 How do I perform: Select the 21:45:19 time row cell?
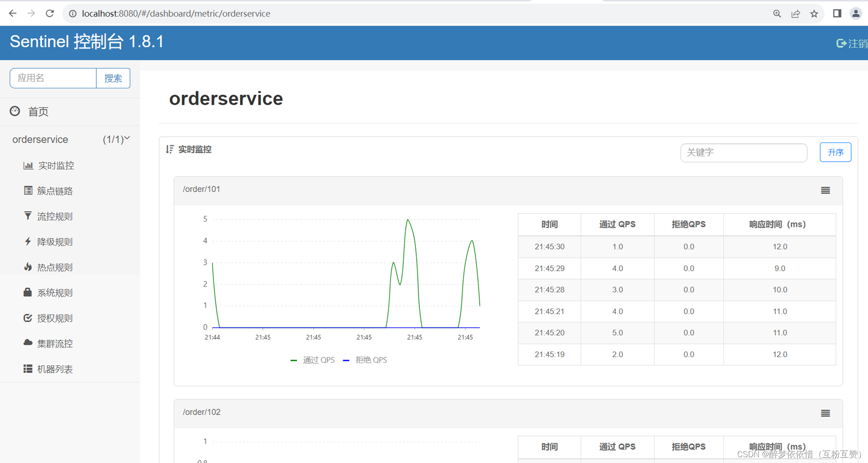click(x=550, y=355)
